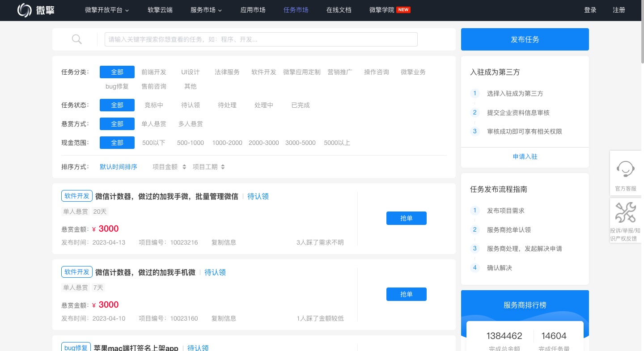The height and width of the screenshot is (351, 644).
Task: Filter status by 竞标中
Action: click(x=154, y=105)
